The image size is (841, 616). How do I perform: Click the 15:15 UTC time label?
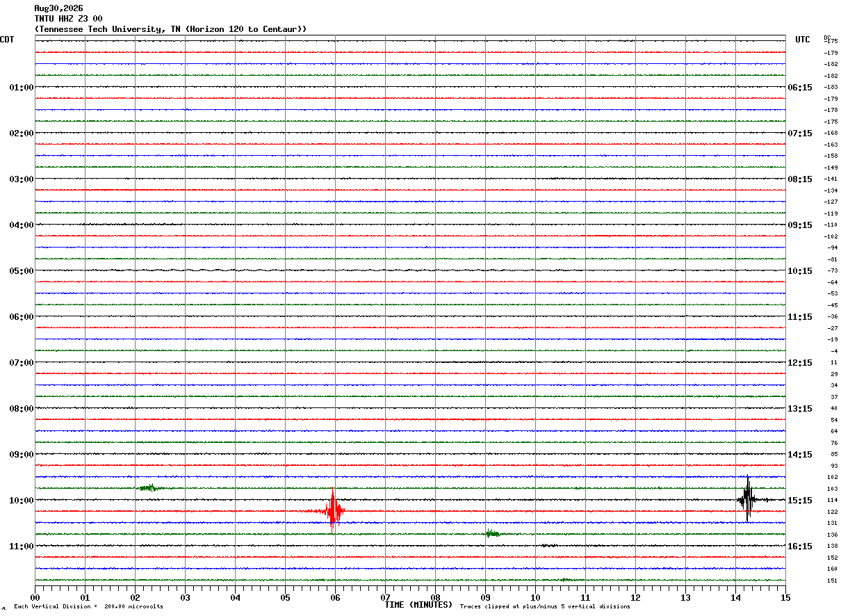click(x=800, y=500)
